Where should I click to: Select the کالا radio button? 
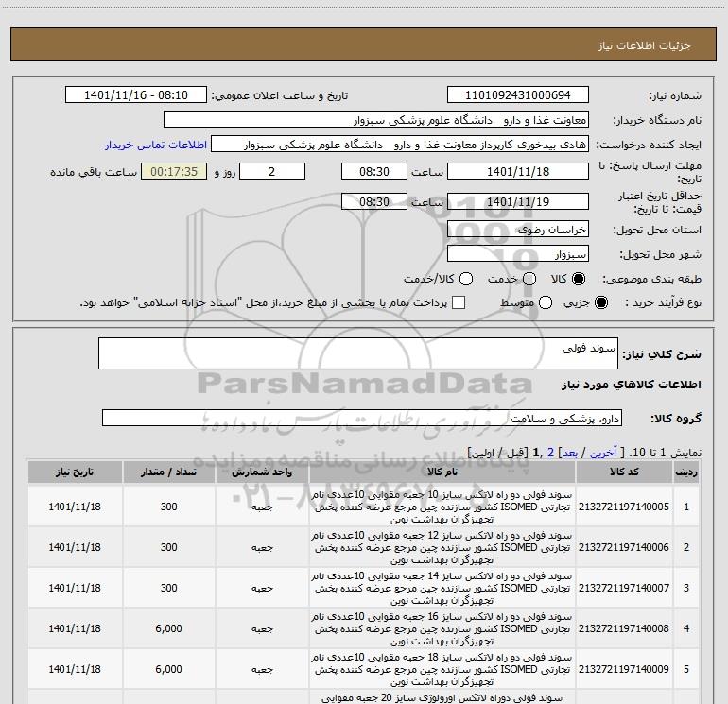pyautogui.click(x=579, y=279)
